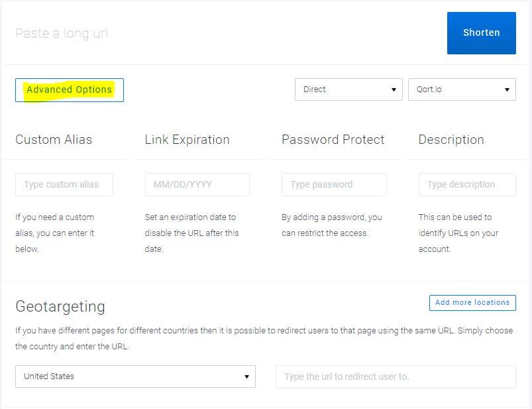Screen dimensions: 532x409
Task: Click the Description heading
Action: click(x=451, y=140)
